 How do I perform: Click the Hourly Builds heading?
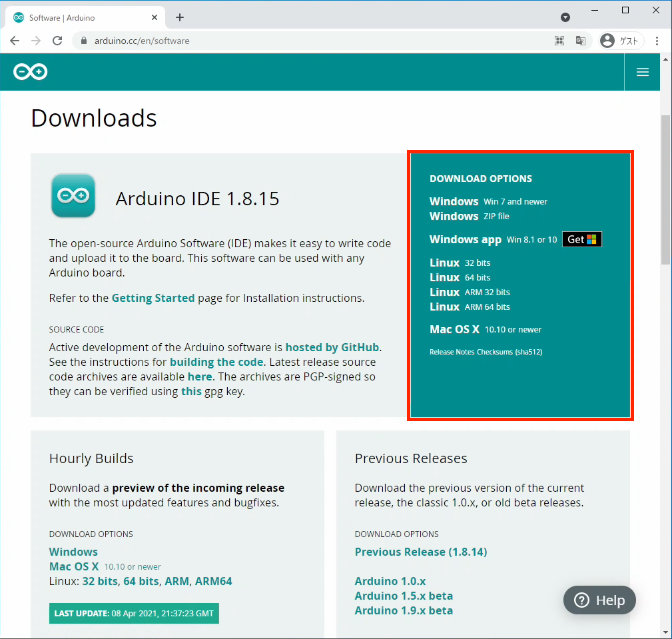click(x=91, y=458)
